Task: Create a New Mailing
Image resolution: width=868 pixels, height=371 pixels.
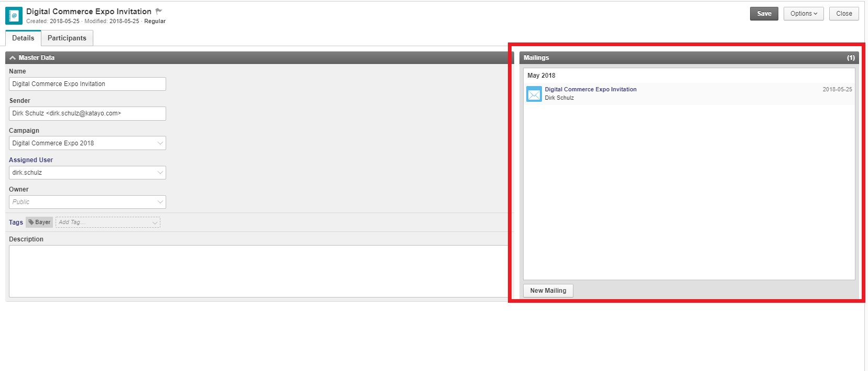Action: pyautogui.click(x=548, y=291)
